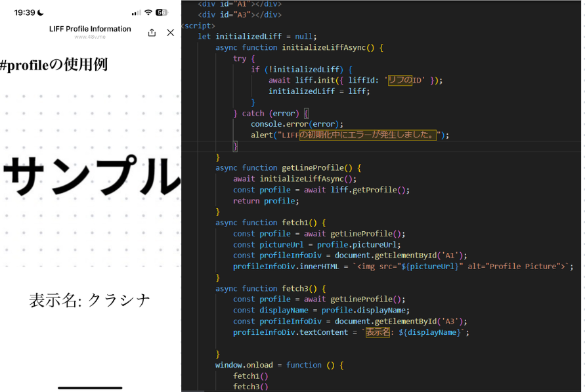Click the 'await initializeLiffAsync();' line

[295, 179]
